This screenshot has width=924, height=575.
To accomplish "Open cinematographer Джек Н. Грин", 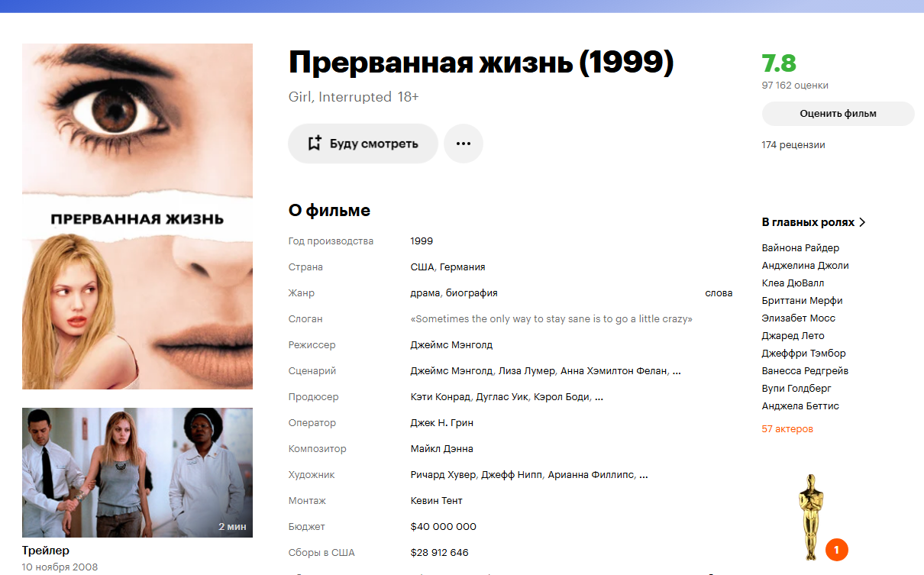I will tap(441, 423).
